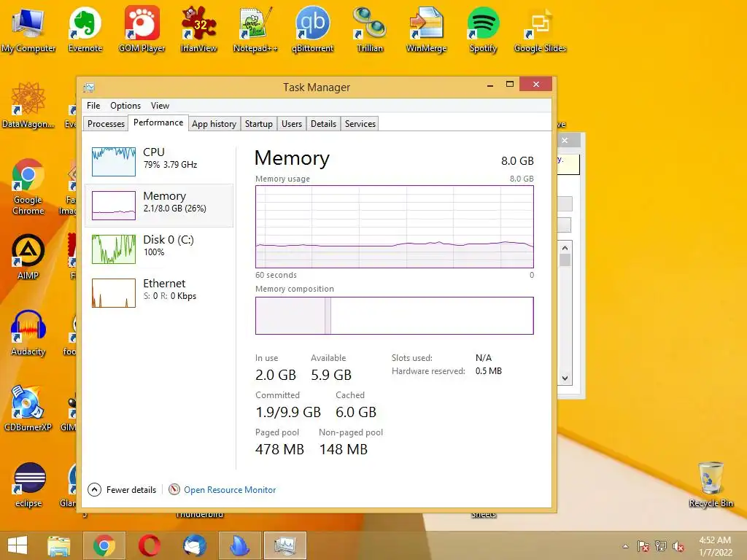Switch to the Users tab
This screenshot has width=747, height=560.
[292, 124]
